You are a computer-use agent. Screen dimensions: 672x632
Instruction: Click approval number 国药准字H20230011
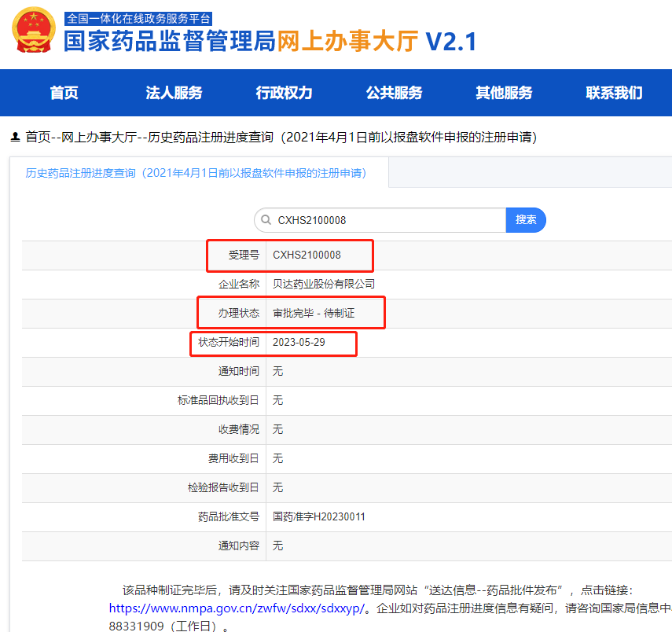319,516
